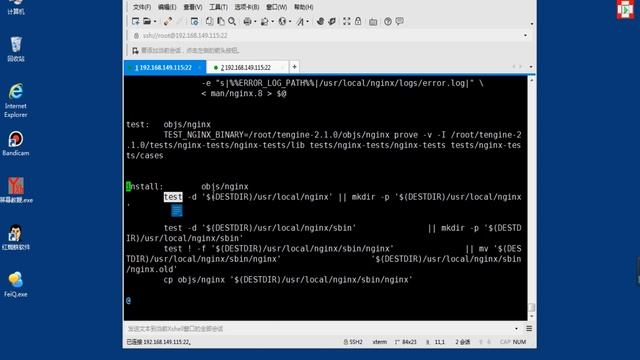This screenshot has width=640, height=360.
Task: Open the session properties toolbar icon
Action: click(x=194, y=21)
